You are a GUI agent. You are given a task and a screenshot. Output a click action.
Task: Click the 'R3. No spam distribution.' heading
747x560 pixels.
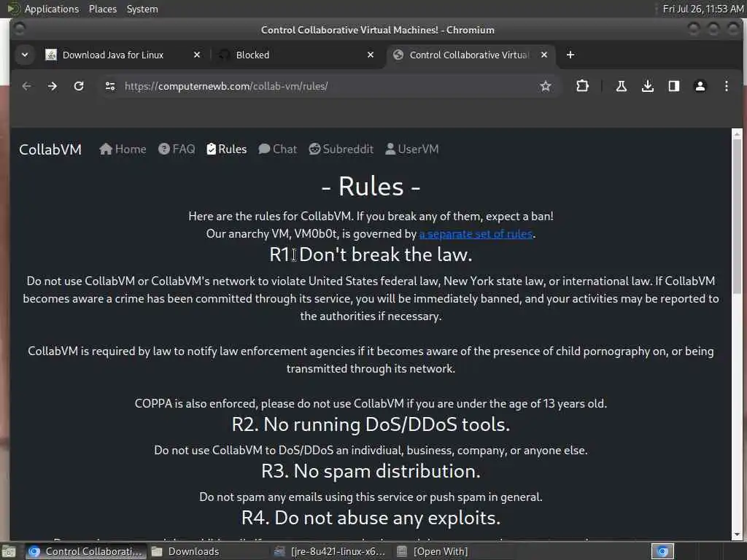coord(371,471)
